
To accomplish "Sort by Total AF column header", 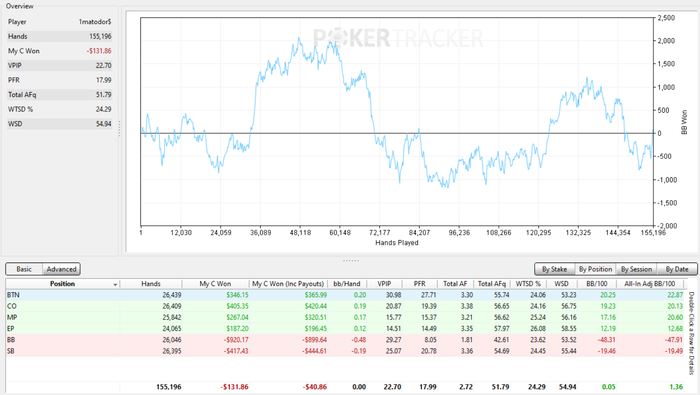I will (455, 284).
